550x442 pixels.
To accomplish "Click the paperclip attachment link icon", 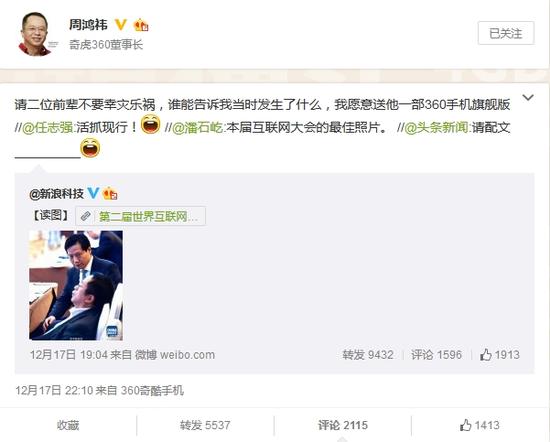I will [85, 216].
